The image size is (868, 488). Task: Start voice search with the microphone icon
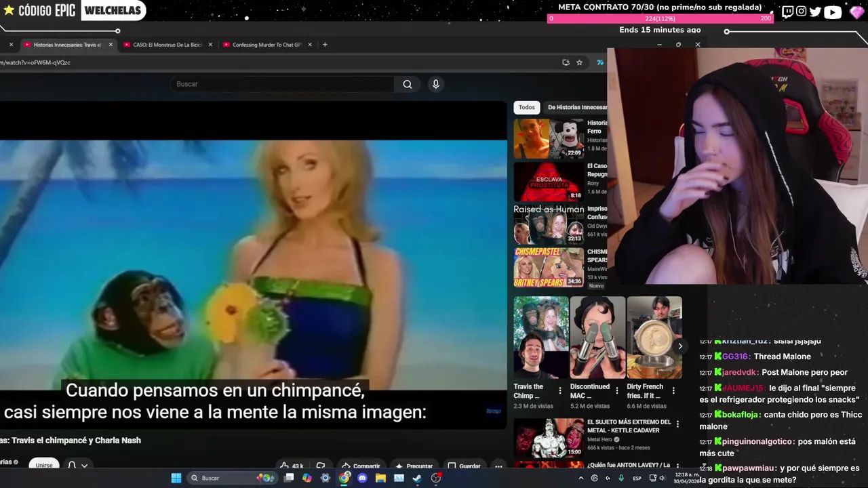[x=435, y=84]
